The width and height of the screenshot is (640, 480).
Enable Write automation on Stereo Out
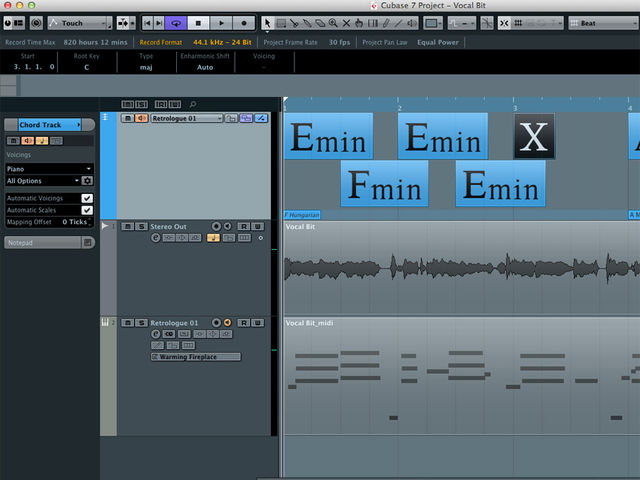(x=258, y=227)
